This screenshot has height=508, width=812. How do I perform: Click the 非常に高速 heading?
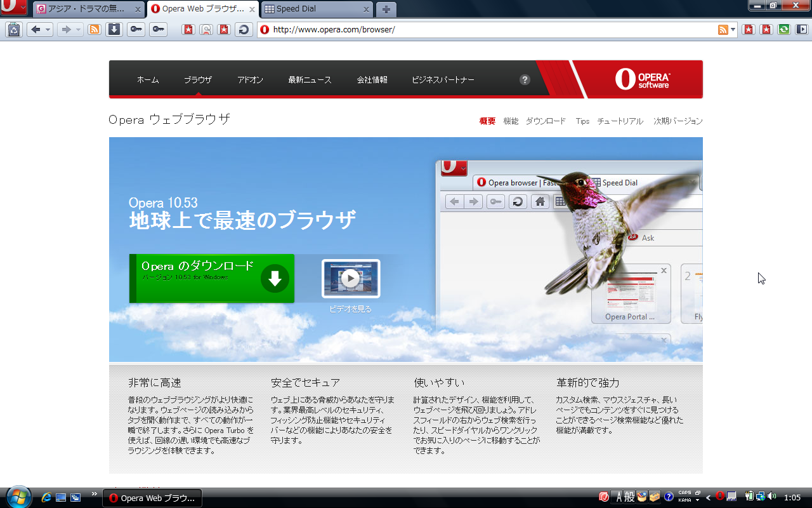tap(155, 383)
